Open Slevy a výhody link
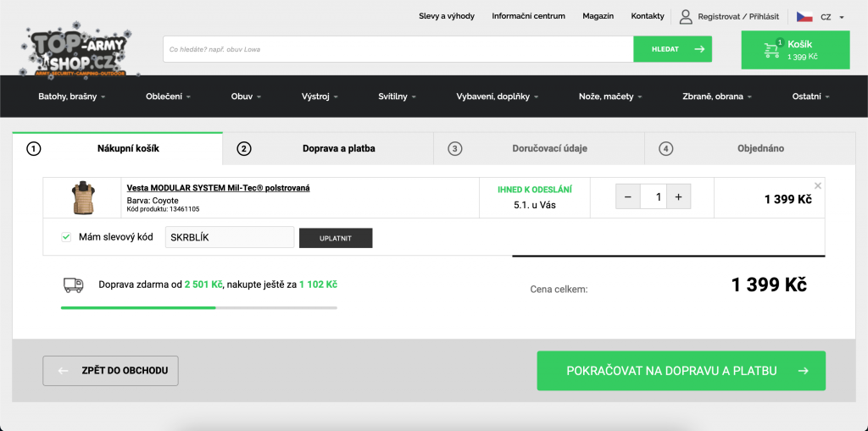The width and height of the screenshot is (868, 431). 447,16
